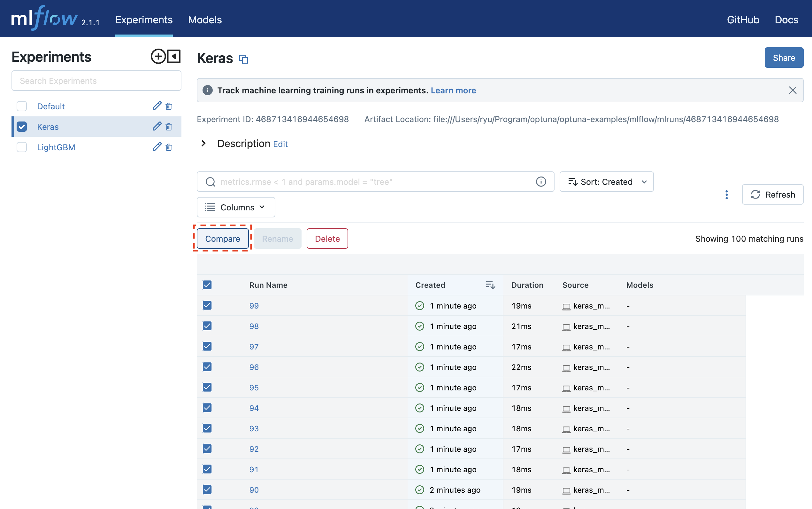The width and height of the screenshot is (812, 509).
Task: Uncheck run 99 checkbox
Action: (207, 306)
